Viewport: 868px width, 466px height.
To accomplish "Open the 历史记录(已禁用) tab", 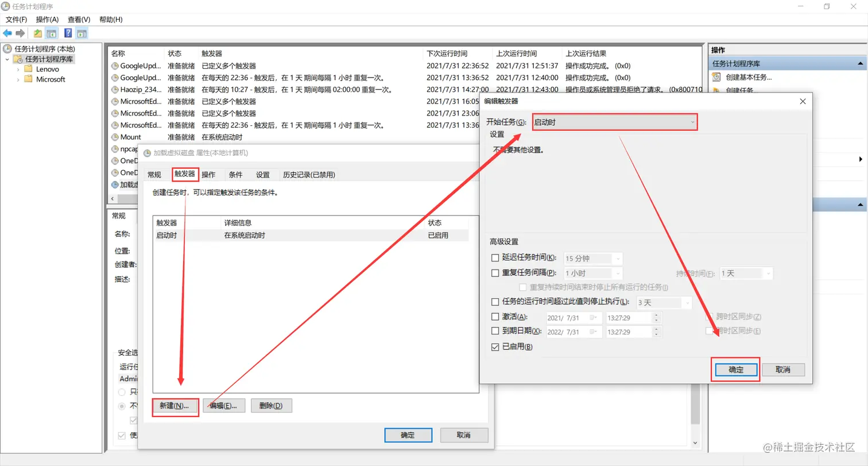I will (x=309, y=175).
